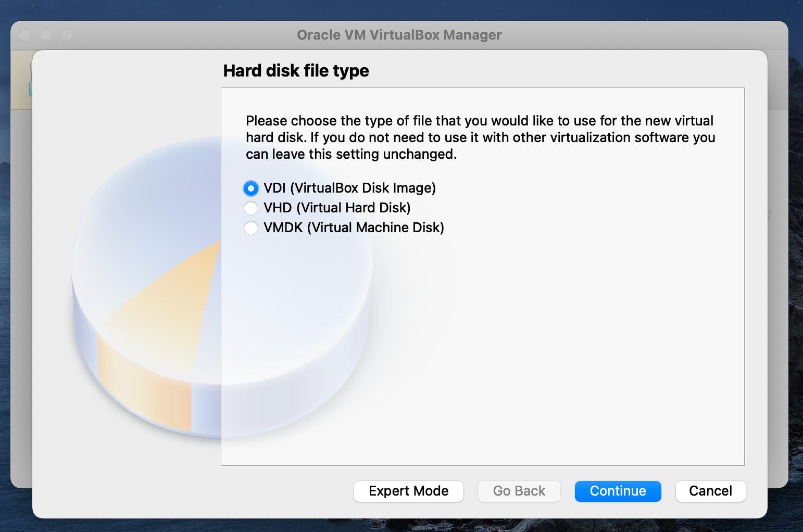Click Continue to proceed with VDI format

point(618,491)
